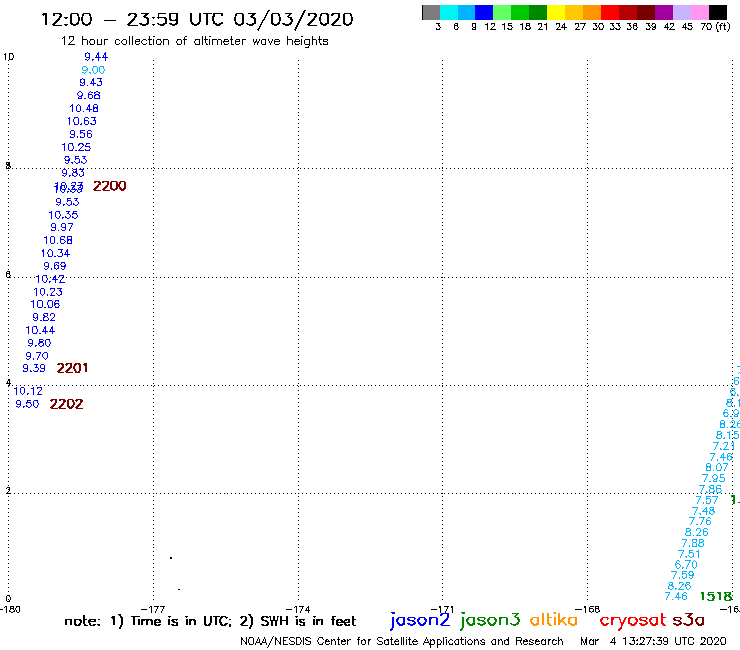Click the 9.69 wave height value
Image resolution: width=740 pixels, height=650 pixels.
(55, 266)
